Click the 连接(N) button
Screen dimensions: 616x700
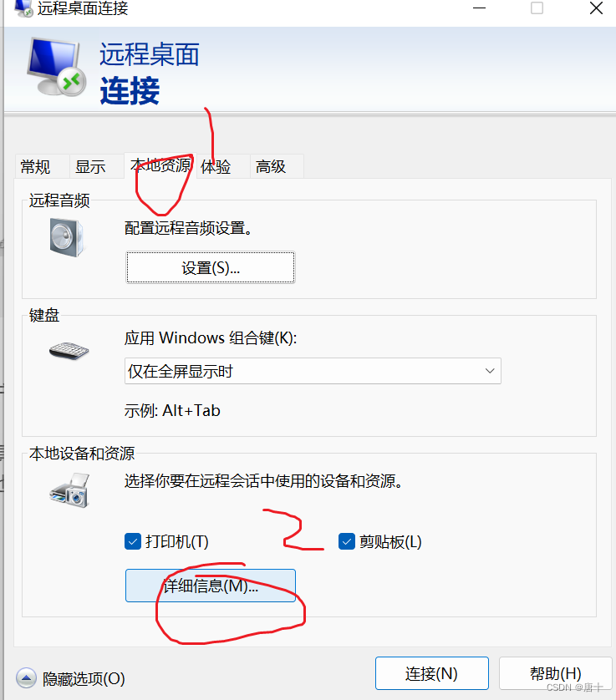[432, 673]
